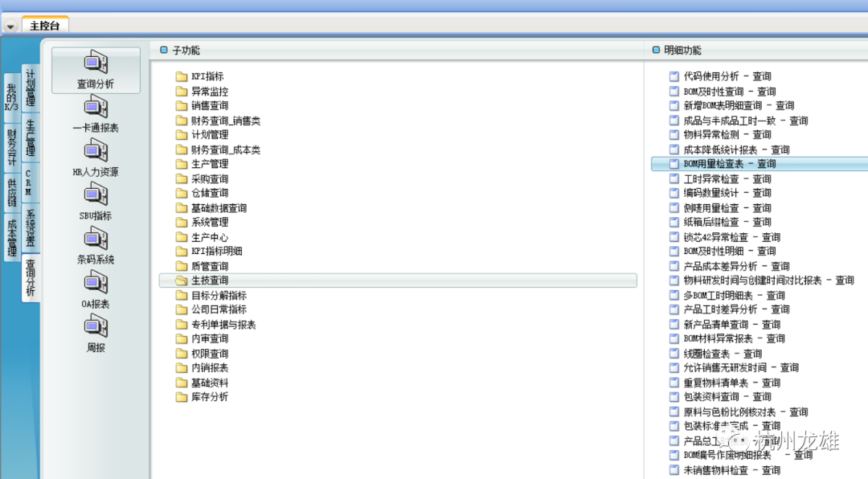Select the 生技查询 folder
The width and height of the screenshot is (868, 479).
tap(210, 280)
